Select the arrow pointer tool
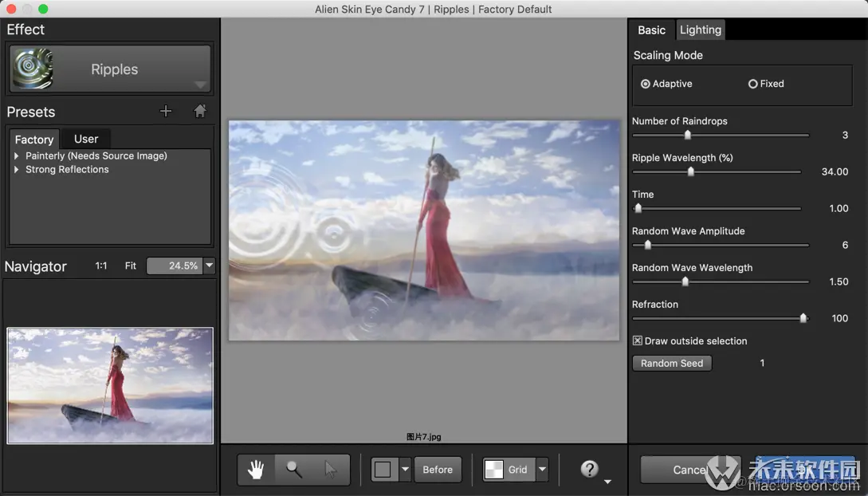The width and height of the screenshot is (868, 496). click(x=331, y=470)
